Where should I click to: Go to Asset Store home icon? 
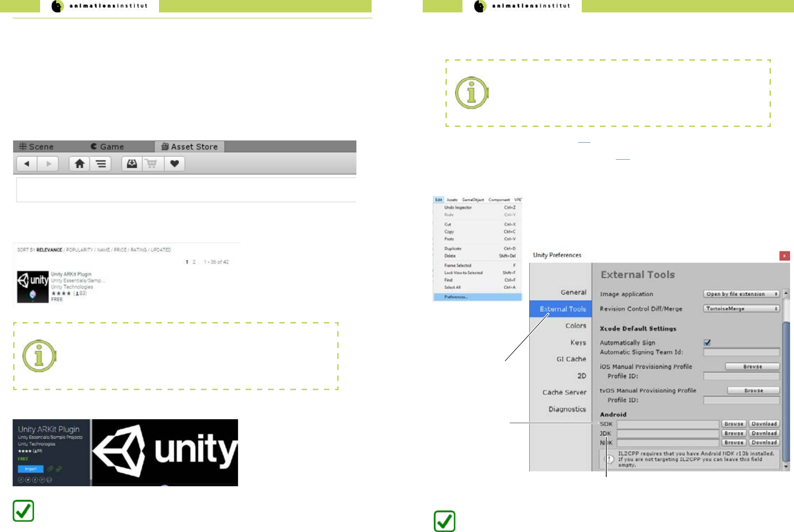80,164
